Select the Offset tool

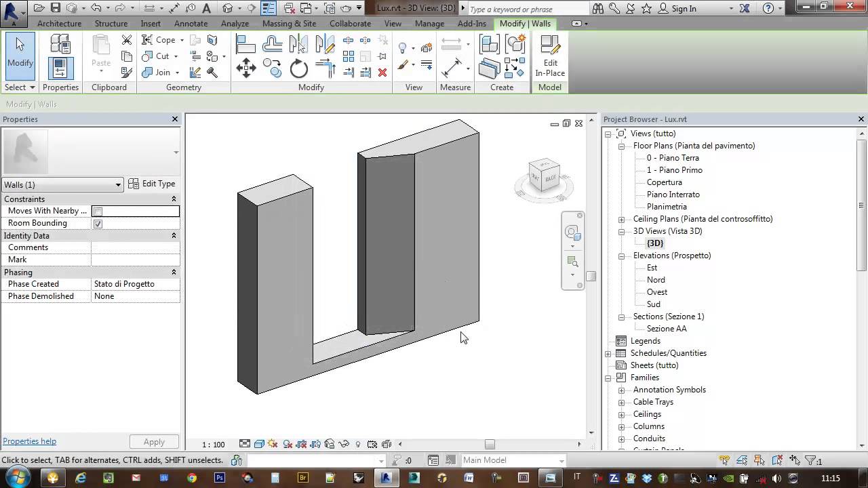(272, 44)
